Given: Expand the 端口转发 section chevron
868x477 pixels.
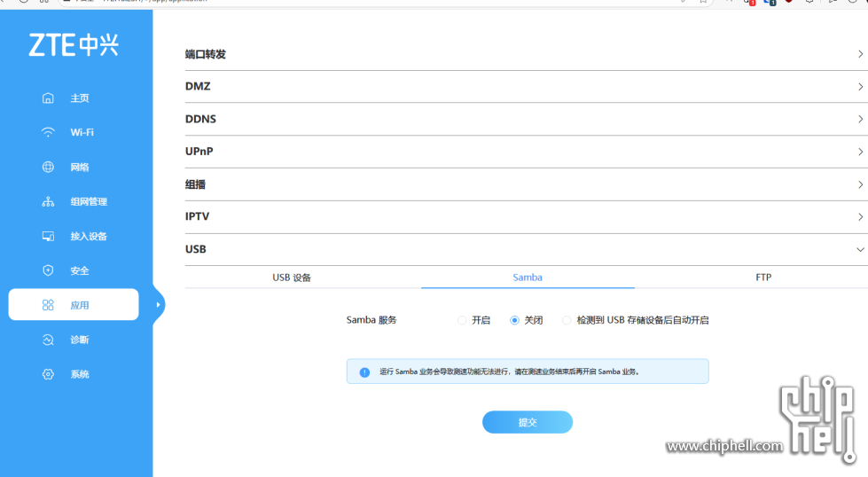Looking at the screenshot, I should 860,54.
